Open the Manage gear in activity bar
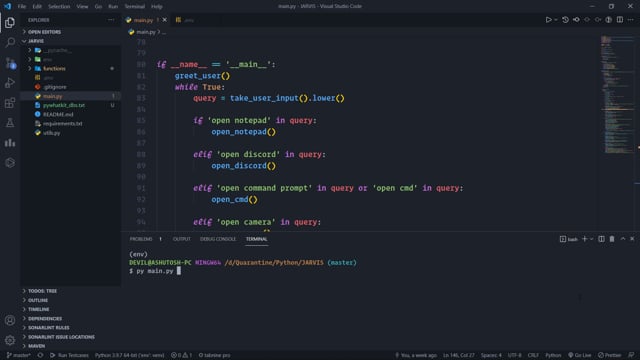 click(10, 340)
